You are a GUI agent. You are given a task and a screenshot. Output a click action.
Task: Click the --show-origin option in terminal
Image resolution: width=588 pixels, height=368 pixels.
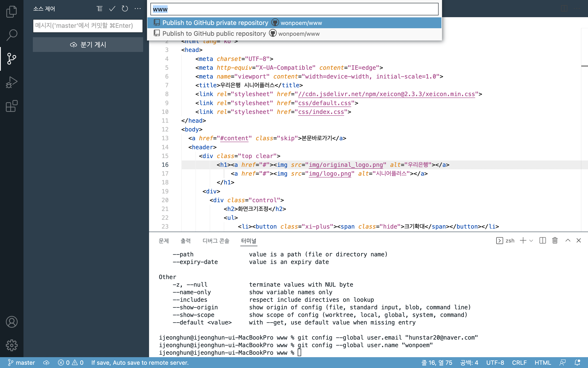195,307
